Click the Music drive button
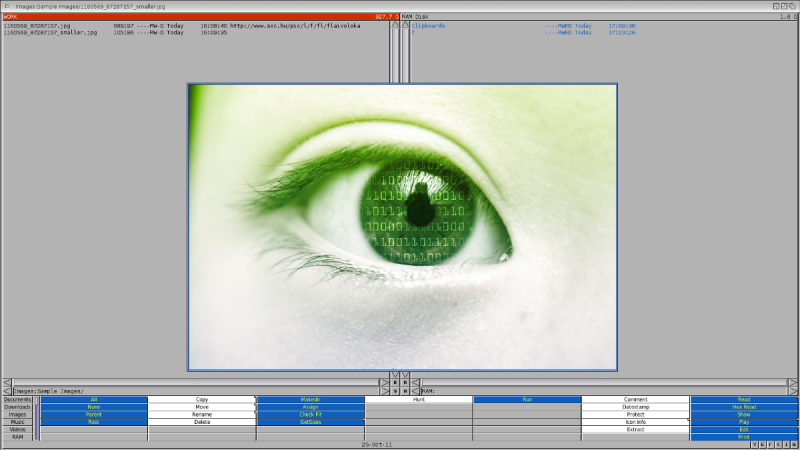 pos(18,422)
